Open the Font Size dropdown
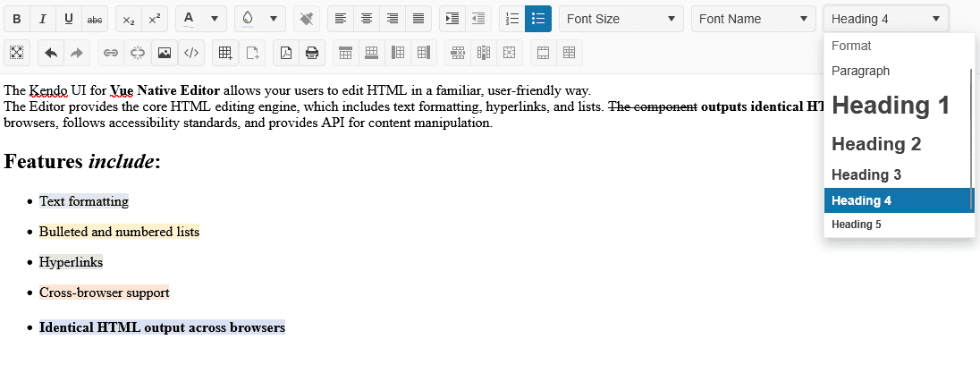Viewport: 980px width, 365px height. tap(621, 19)
